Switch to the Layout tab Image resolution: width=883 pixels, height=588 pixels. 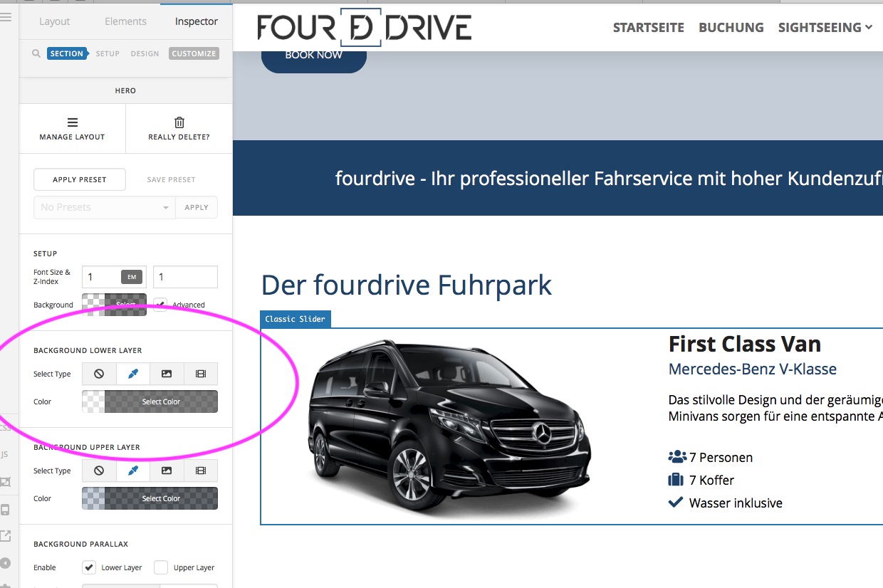point(55,21)
